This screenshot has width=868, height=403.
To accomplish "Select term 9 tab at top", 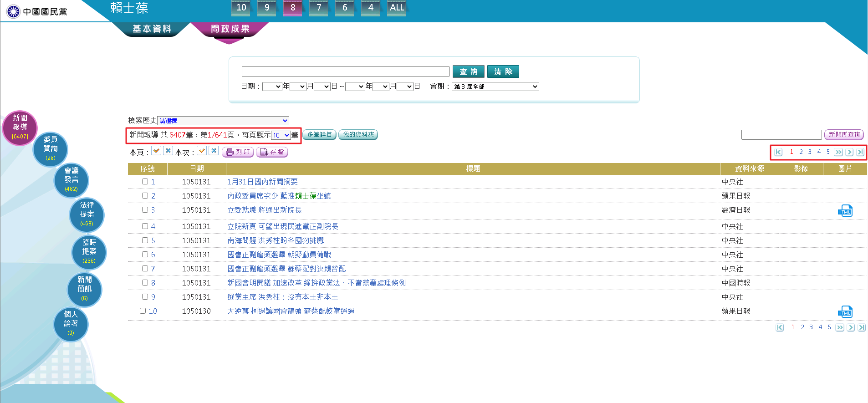I will [267, 8].
